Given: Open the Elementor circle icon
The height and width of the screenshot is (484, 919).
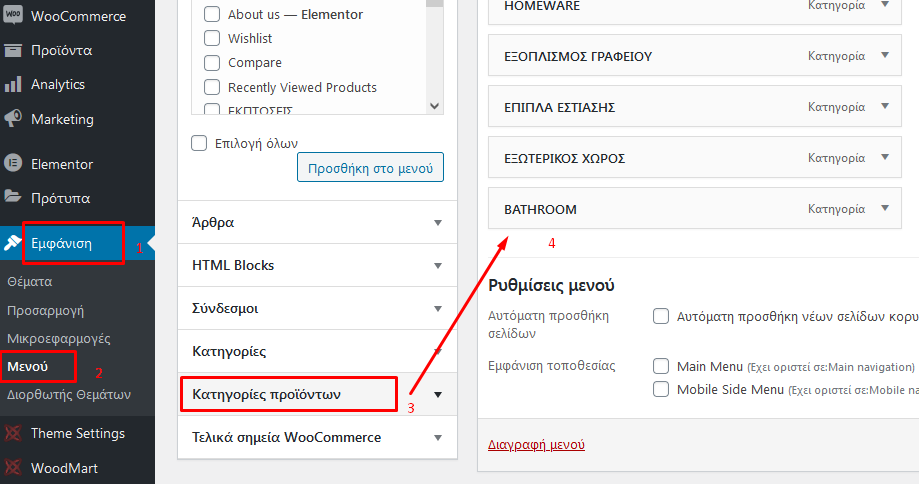Looking at the screenshot, I should pos(13,163).
